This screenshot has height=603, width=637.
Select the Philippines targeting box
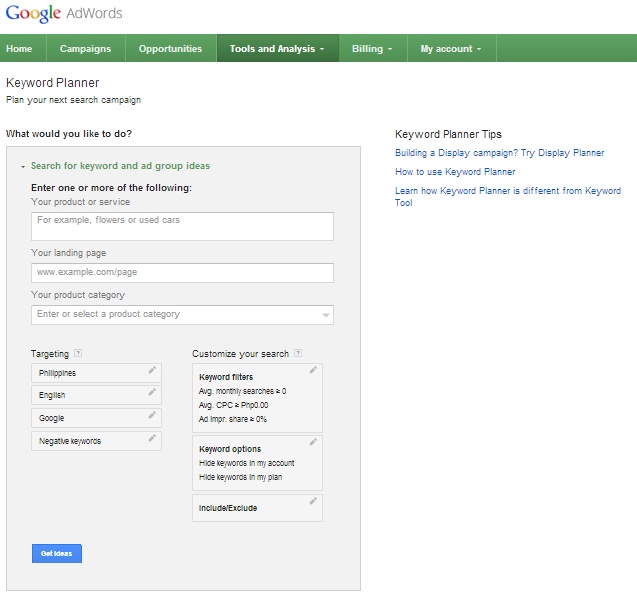[x=96, y=373]
